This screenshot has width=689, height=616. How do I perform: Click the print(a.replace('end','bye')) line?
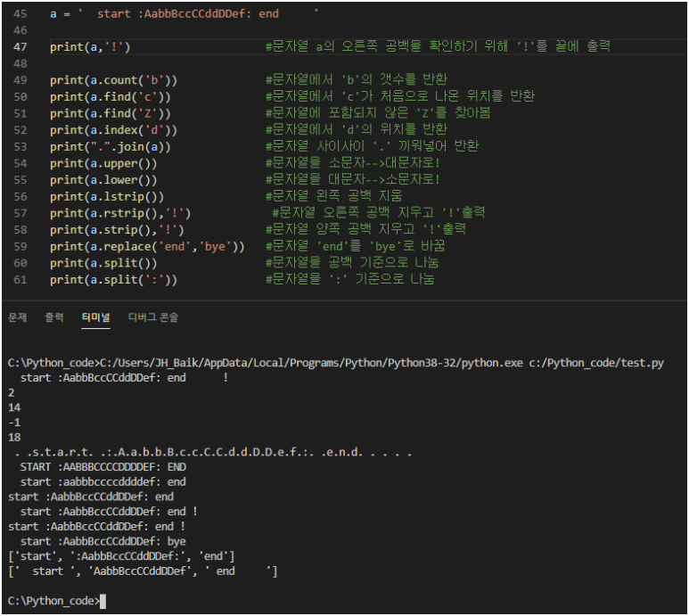[x=147, y=246]
